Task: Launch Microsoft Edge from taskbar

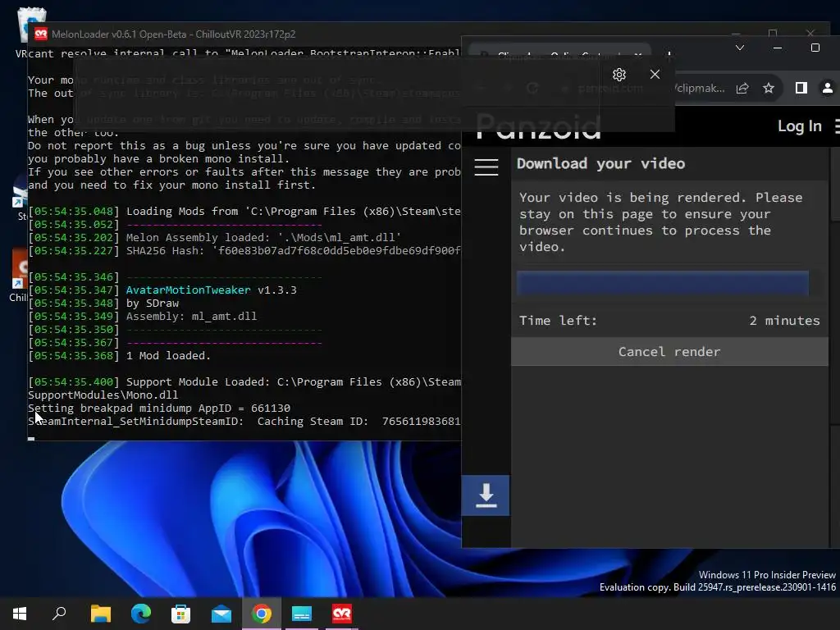Action: pyautogui.click(x=141, y=614)
